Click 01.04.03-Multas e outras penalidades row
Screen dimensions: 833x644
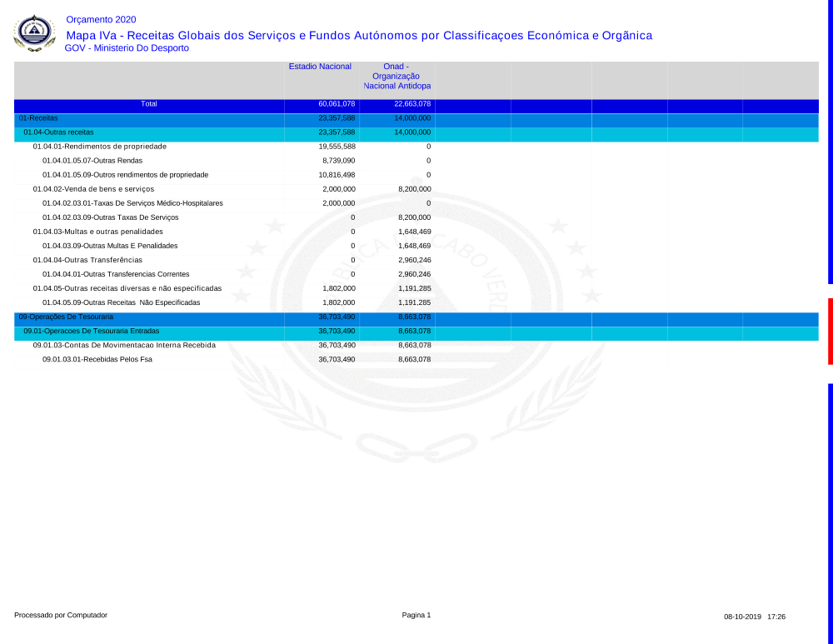click(x=97, y=232)
